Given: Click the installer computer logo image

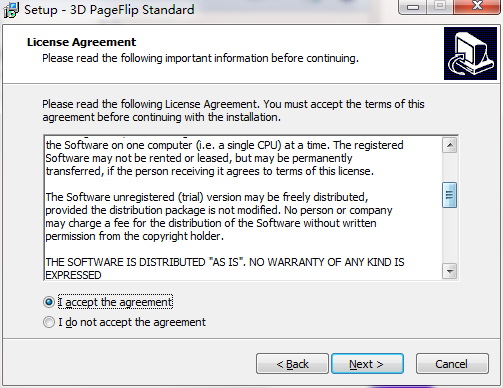Looking at the screenshot, I should coord(470,54).
